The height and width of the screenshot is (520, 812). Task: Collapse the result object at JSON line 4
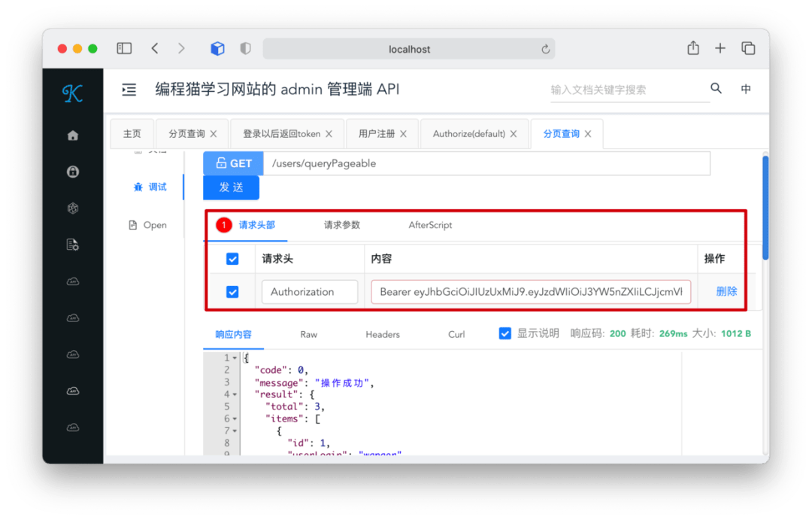click(x=235, y=393)
